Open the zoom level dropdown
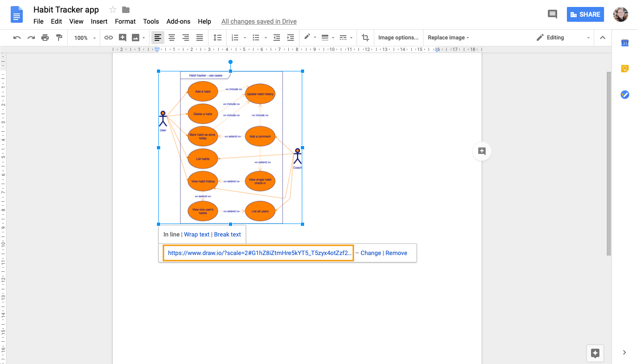The width and height of the screenshot is (637, 364). point(84,38)
